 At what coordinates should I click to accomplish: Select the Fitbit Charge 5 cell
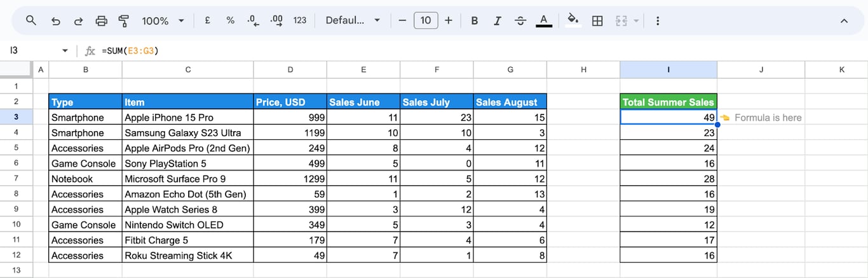click(x=188, y=240)
